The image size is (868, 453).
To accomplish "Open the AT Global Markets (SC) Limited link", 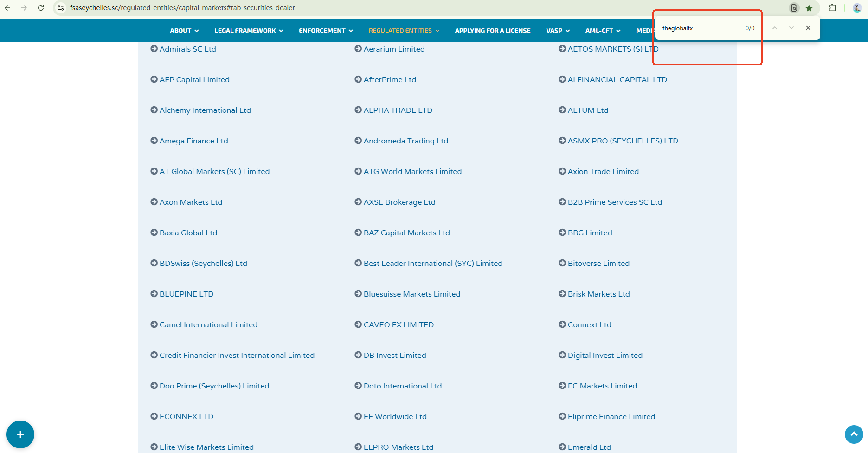I will click(x=214, y=171).
